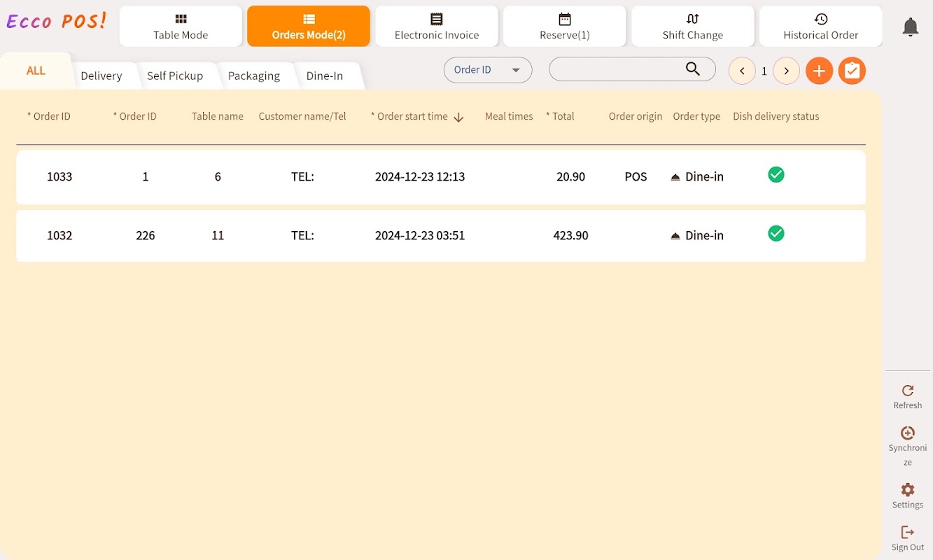The height and width of the screenshot is (560, 933).
Task: Click Meal times column header
Action: (509, 117)
